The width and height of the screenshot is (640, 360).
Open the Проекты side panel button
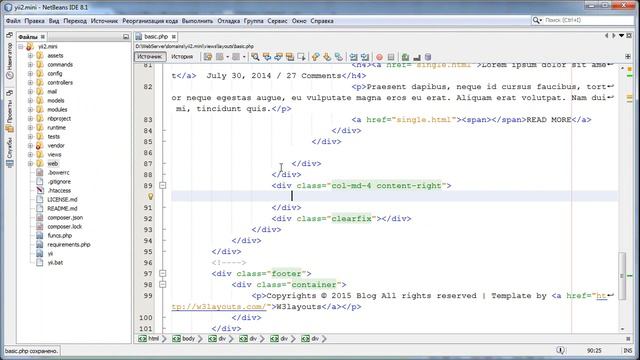(10, 111)
